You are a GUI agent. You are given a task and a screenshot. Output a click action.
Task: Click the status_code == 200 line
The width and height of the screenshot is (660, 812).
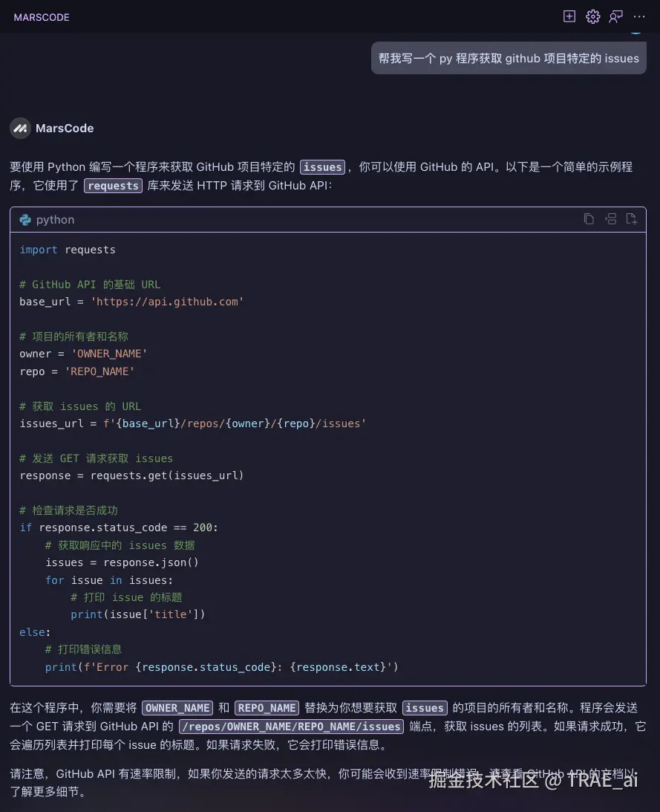click(x=119, y=527)
